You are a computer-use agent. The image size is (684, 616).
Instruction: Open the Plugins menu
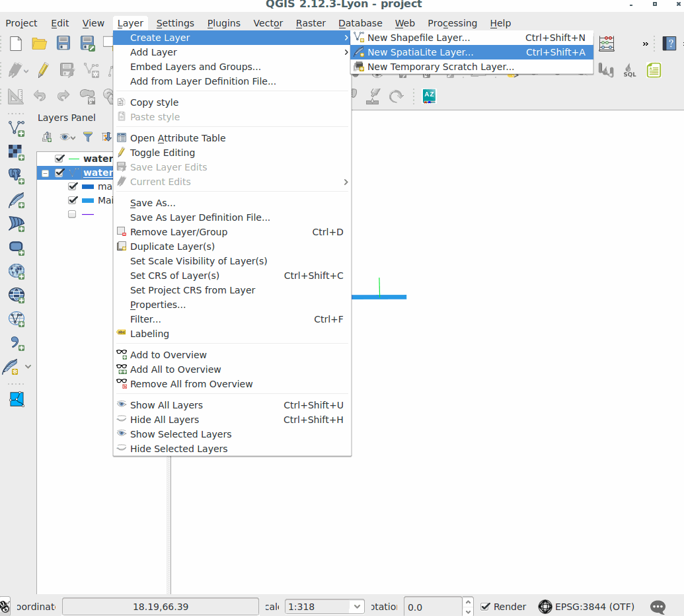pos(224,23)
